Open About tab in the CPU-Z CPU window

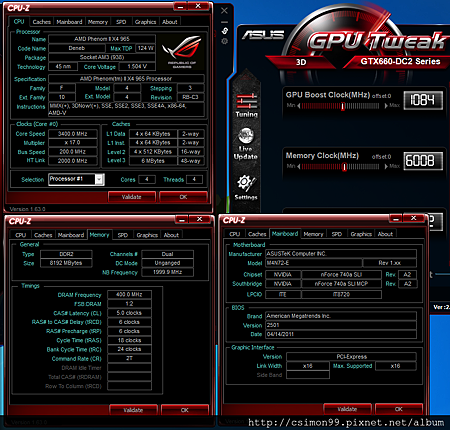pos(170,22)
